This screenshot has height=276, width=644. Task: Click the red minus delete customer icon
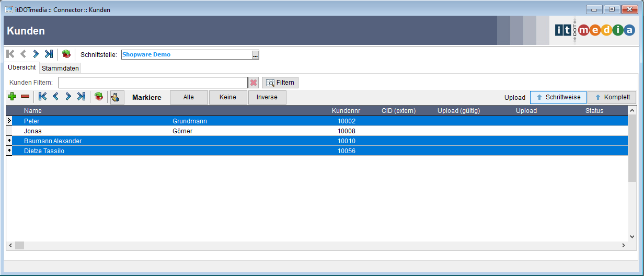click(25, 97)
